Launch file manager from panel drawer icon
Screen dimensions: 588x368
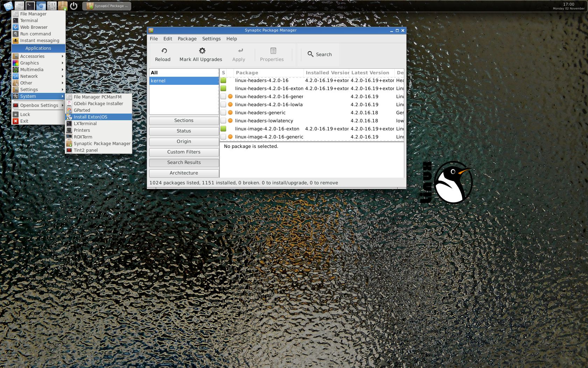20,6
